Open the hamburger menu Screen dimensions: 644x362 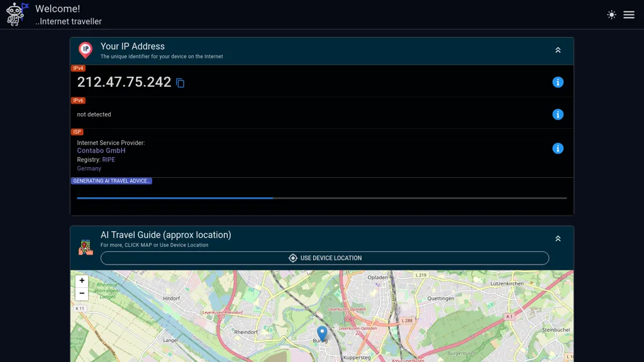coord(629,14)
